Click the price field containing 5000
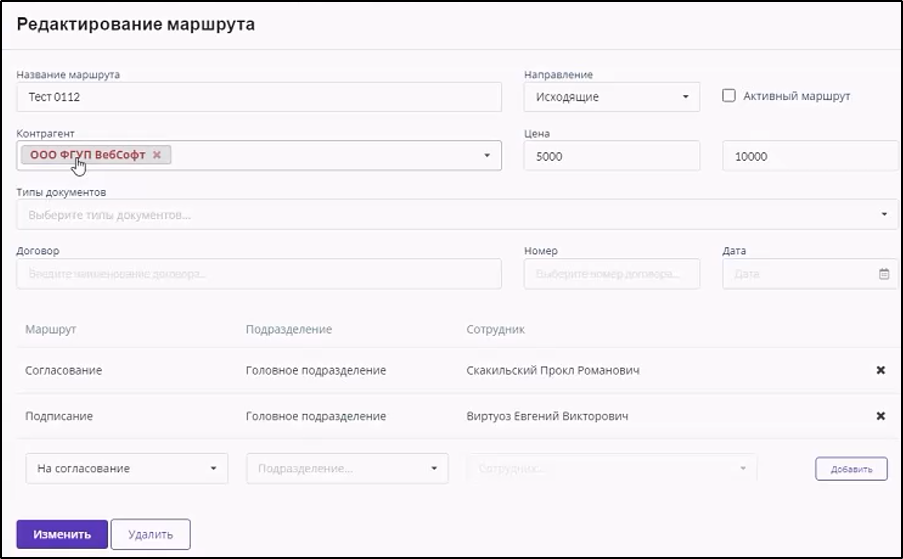The height and width of the screenshot is (559, 903). point(611,156)
